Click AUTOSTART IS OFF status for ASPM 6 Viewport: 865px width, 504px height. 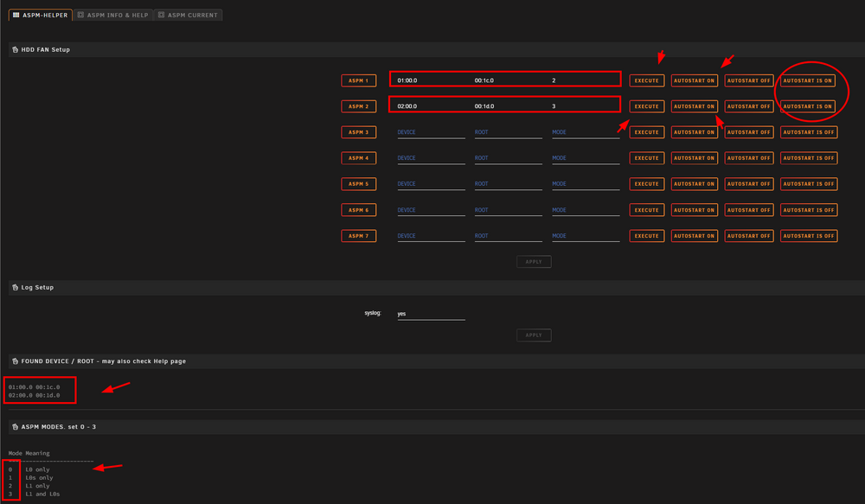(809, 210)
